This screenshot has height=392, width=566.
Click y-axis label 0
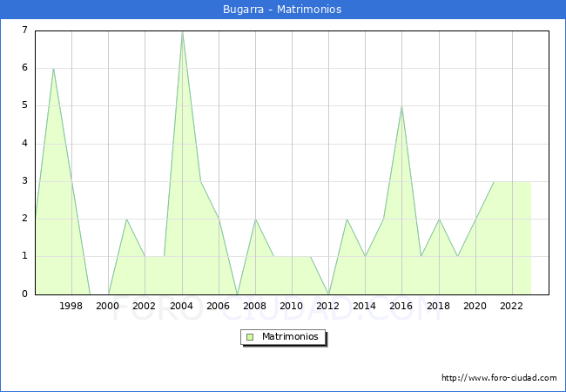(24, 294)
